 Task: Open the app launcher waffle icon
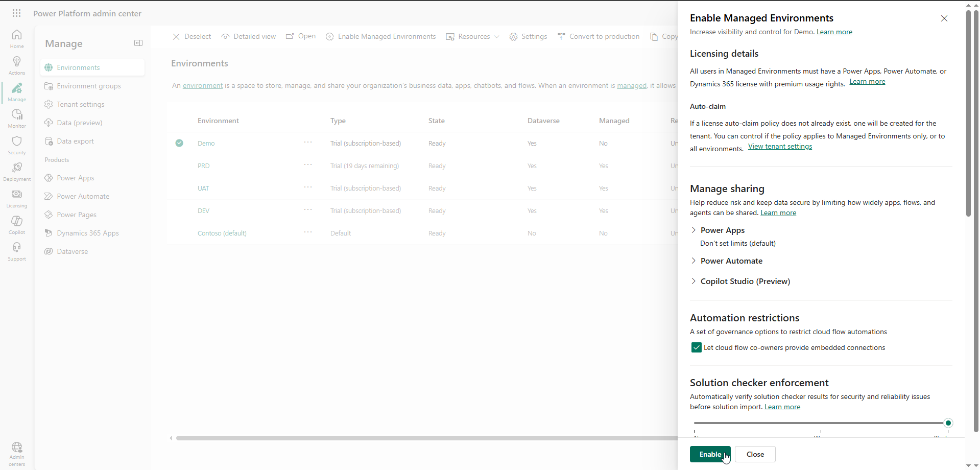[x=17, y=13]
